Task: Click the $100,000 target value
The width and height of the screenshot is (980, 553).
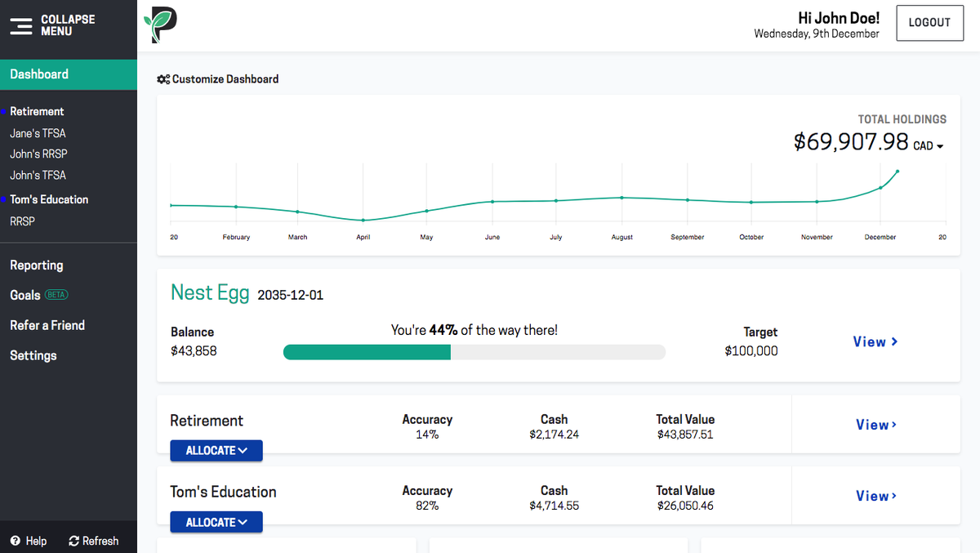Action: coord(751,351)
